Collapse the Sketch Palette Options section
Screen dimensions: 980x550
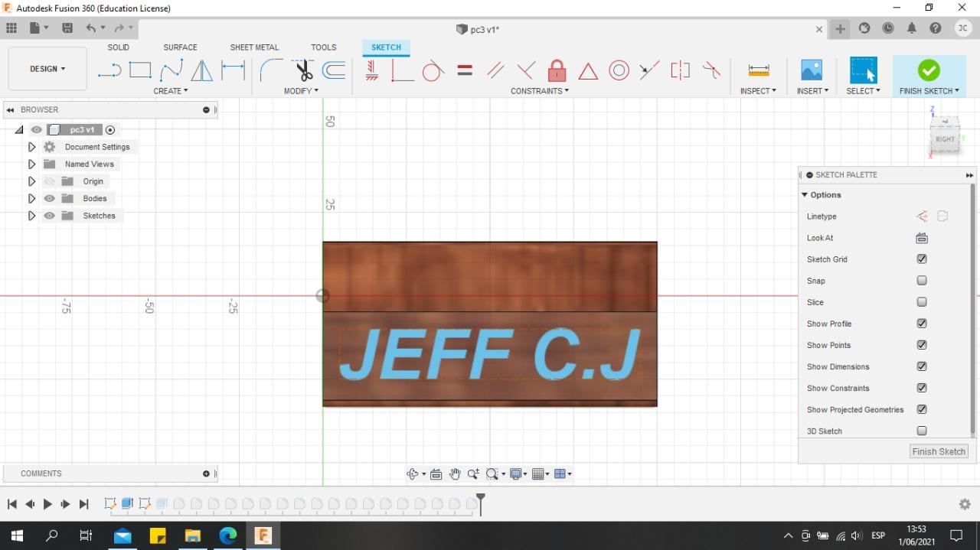[805, 195]
